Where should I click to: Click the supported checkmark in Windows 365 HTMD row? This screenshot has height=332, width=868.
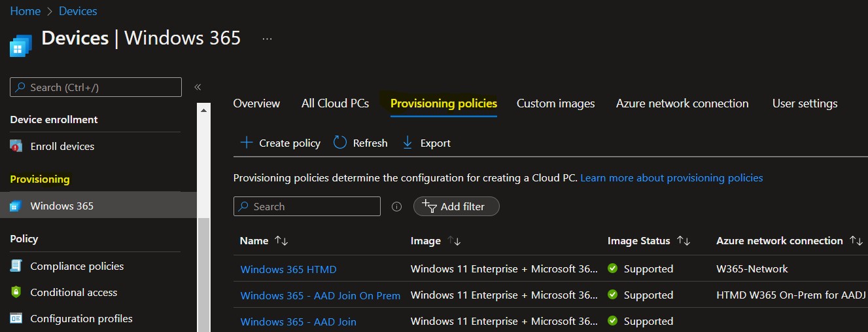point(613,268)
